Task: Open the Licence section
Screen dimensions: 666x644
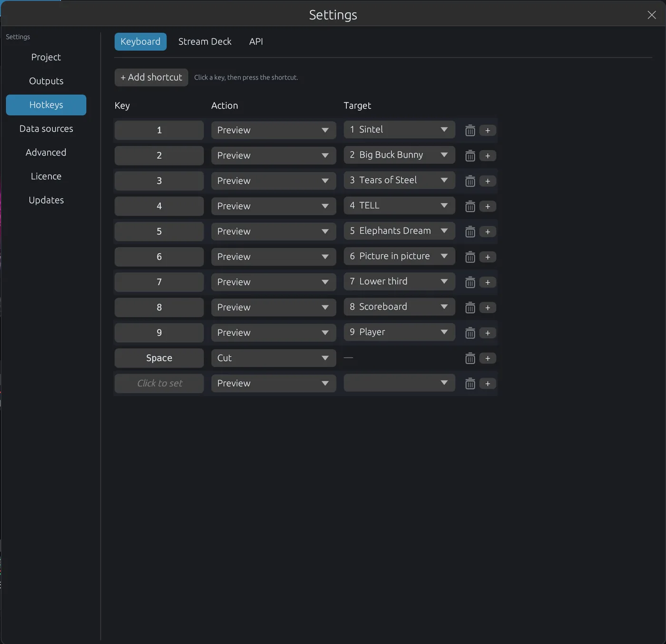Action: 46,176
